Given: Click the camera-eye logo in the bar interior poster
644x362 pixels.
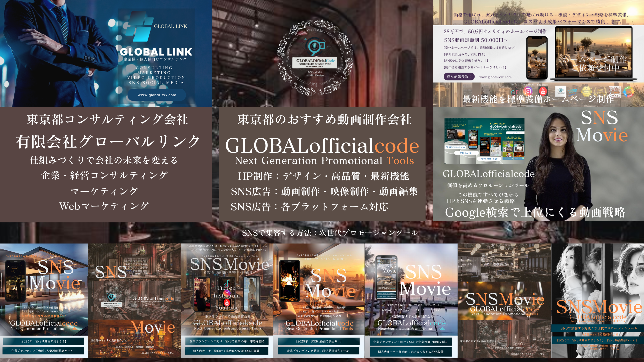Looking at the screenshot, I should [x=112, y=297].
